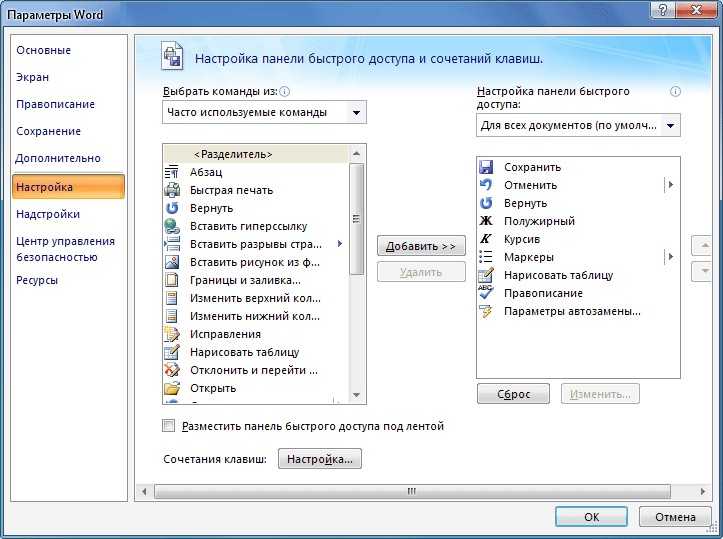The image size is (723, 539).
Task: Click the Отклонить и перейти icon
Action: [x=172, y=370]
